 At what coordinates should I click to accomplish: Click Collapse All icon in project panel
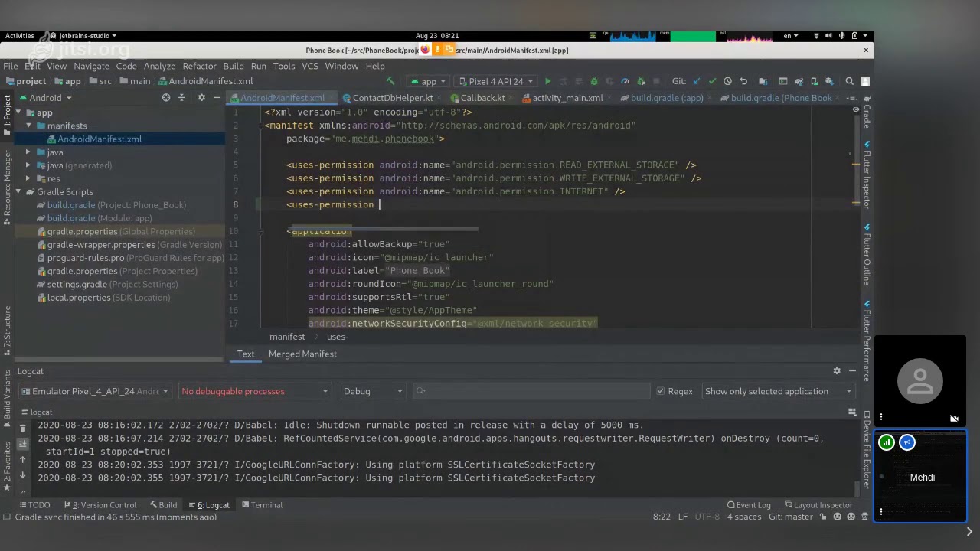click(x=181, y=98)
